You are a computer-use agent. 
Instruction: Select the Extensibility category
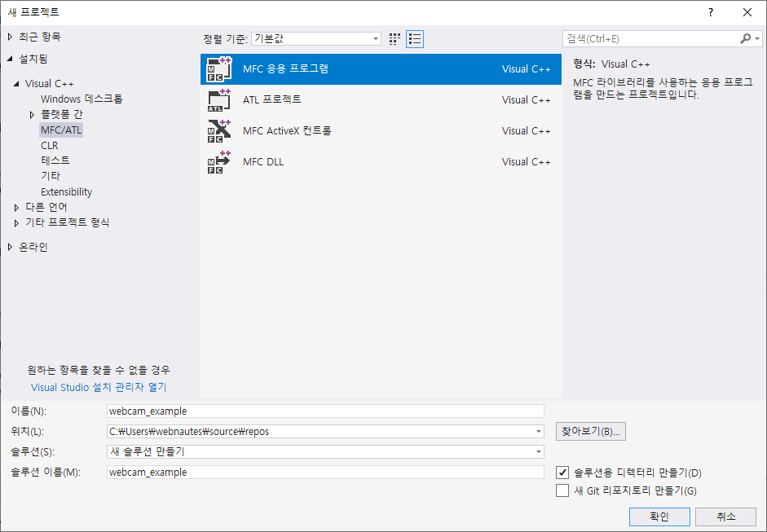(x=67, y=191)
